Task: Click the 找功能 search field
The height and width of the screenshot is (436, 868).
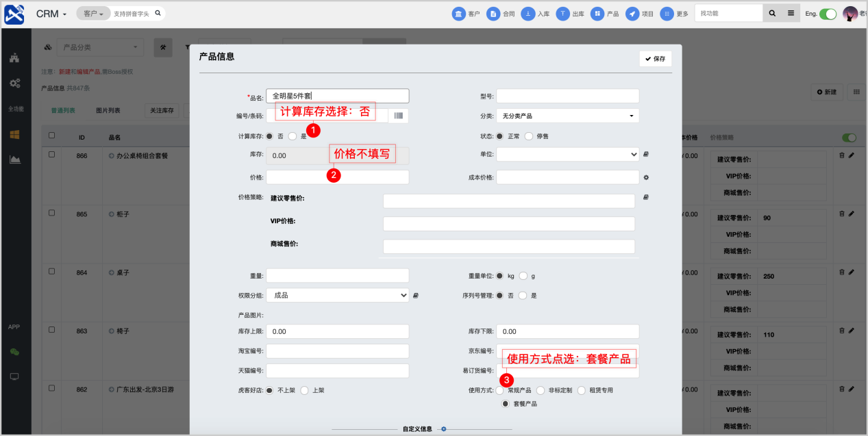Action: point(729,13)
